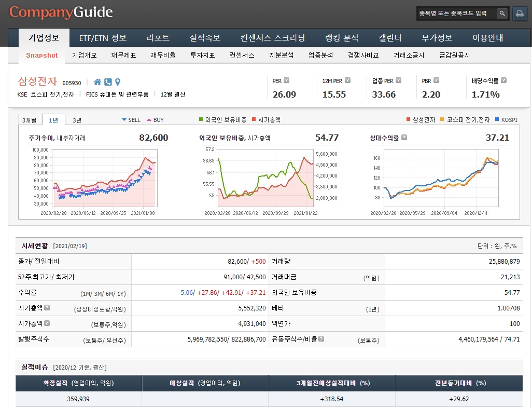Click operating profit value 359,939
The width and height of the screenshot is (532, 408).
pyautogui.click(x=78, y=399)
